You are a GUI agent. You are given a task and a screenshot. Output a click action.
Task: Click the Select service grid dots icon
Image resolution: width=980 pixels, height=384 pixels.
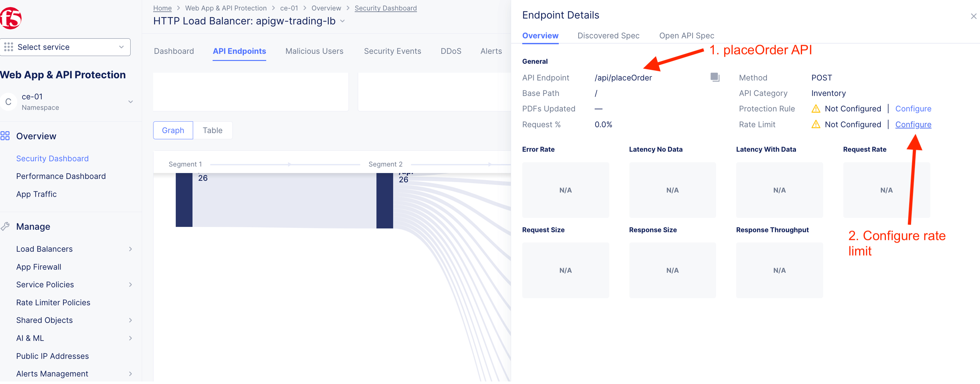8,47
